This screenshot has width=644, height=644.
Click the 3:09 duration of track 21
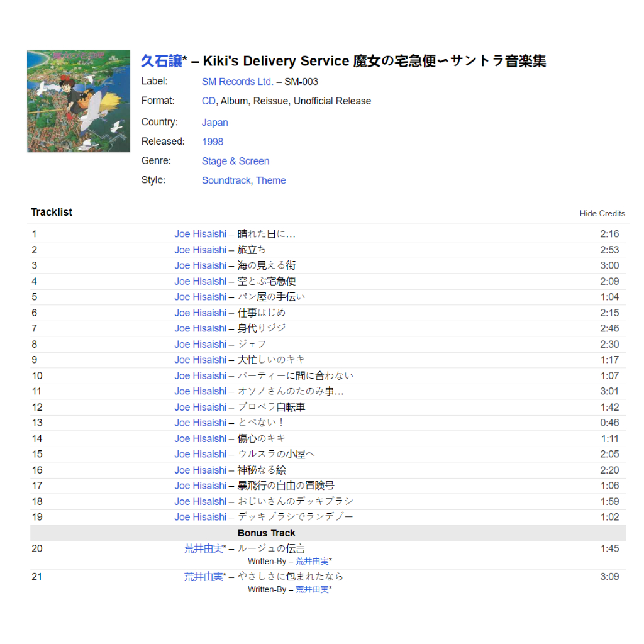pyautogui.click(x=609, y=576)
